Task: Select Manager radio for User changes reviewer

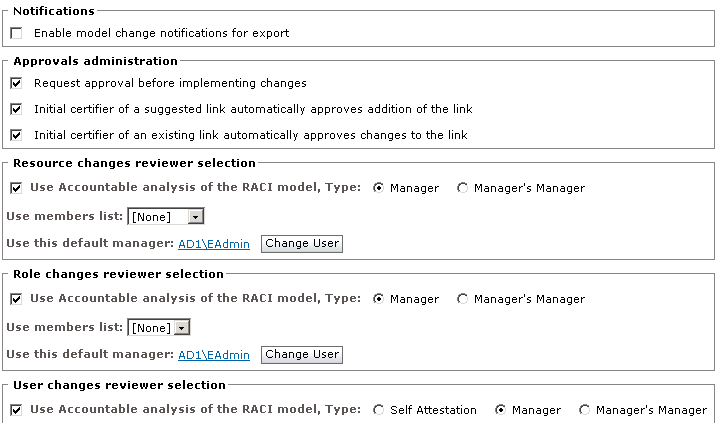Action: coord(500,409)
